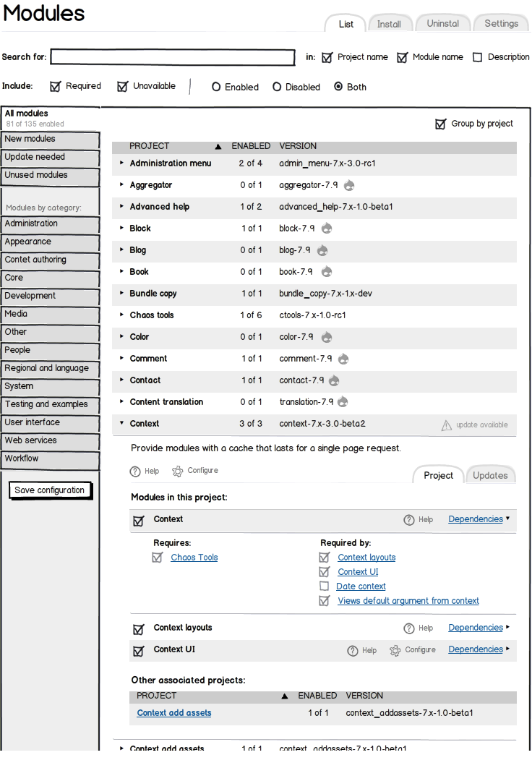Image resolution: width=532 pixels, height=768 pixels.
Task: Uncheck the Unavailable include checkbox
Action: coord(122,86)
